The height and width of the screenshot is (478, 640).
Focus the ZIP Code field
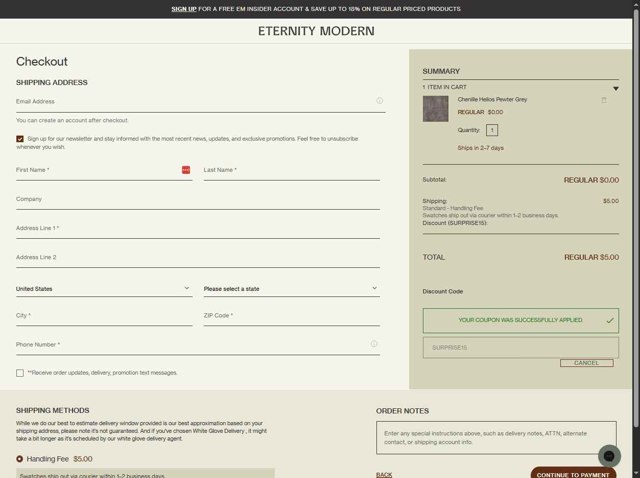tap(292, 316)
